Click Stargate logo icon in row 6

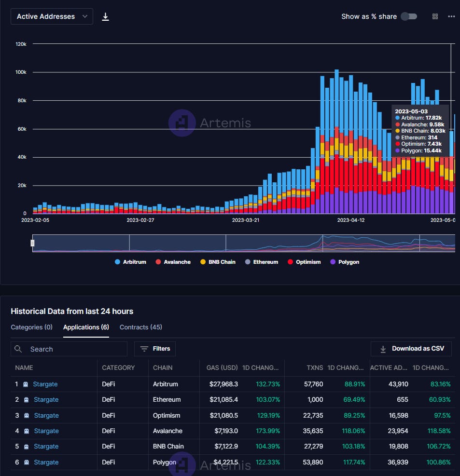pos(27,462)
